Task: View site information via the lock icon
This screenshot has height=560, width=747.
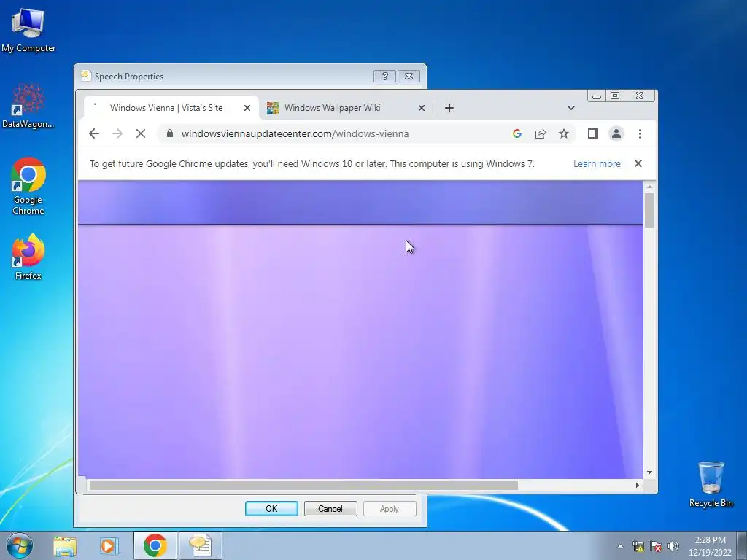Action: click(169, 134)
